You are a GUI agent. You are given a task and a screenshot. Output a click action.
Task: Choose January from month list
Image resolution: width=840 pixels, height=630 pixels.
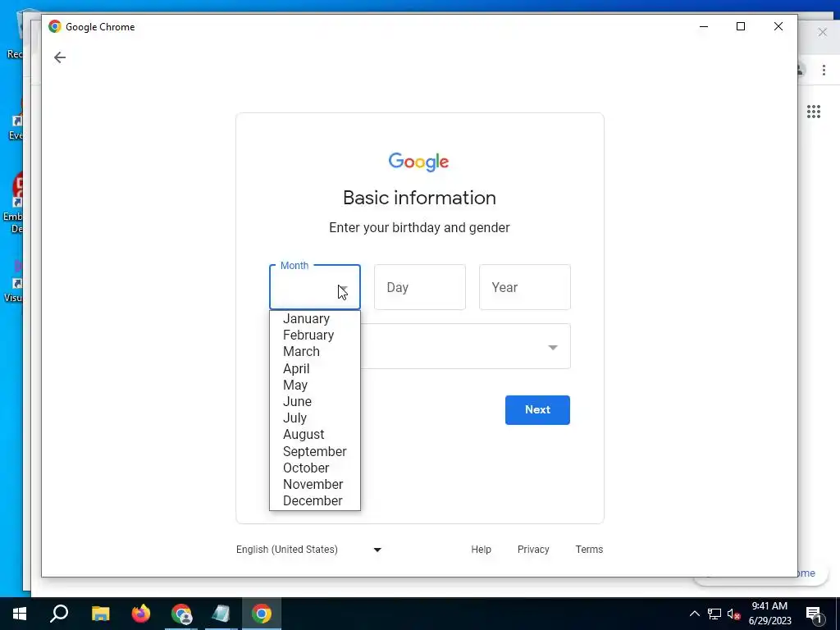pyautogui.click(x=314, y=319)
